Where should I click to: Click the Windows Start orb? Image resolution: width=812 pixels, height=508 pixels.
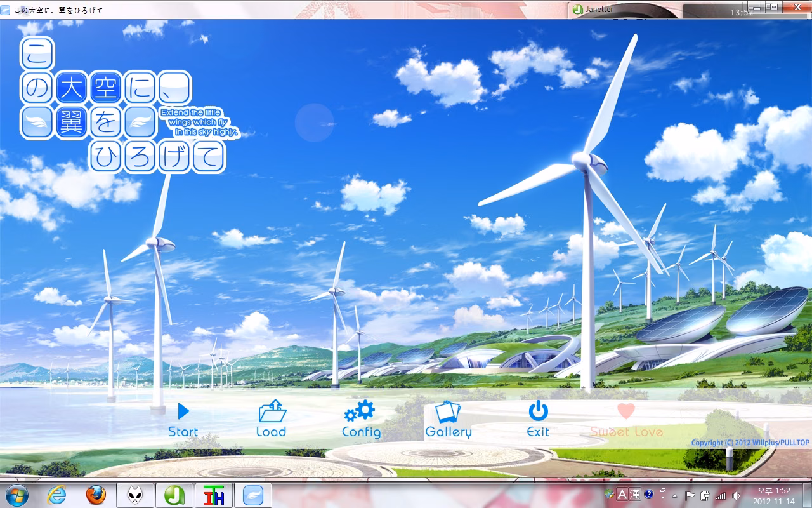pos(16,495)
